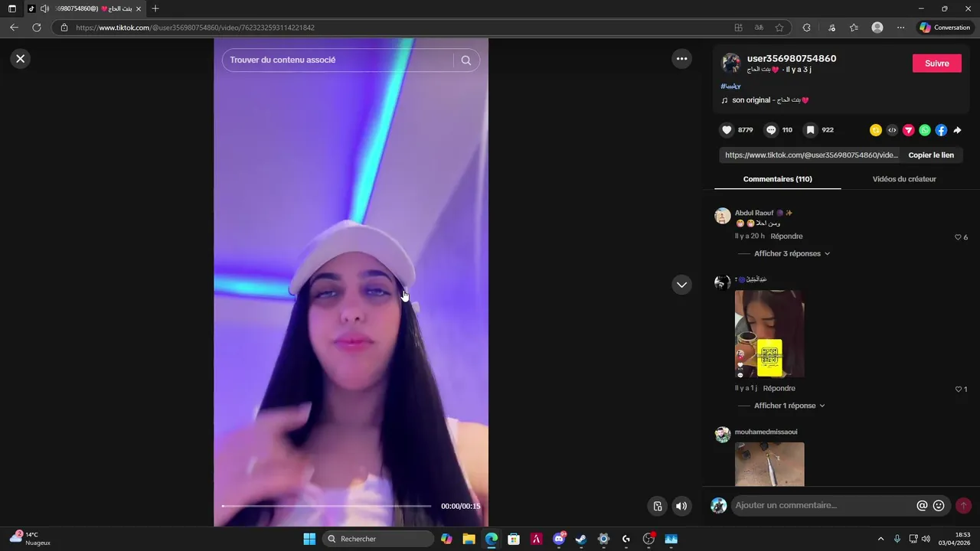This screenshot has width=980, height=551.
Task: Click the yellow repost icon
Action: click(876, 130)
